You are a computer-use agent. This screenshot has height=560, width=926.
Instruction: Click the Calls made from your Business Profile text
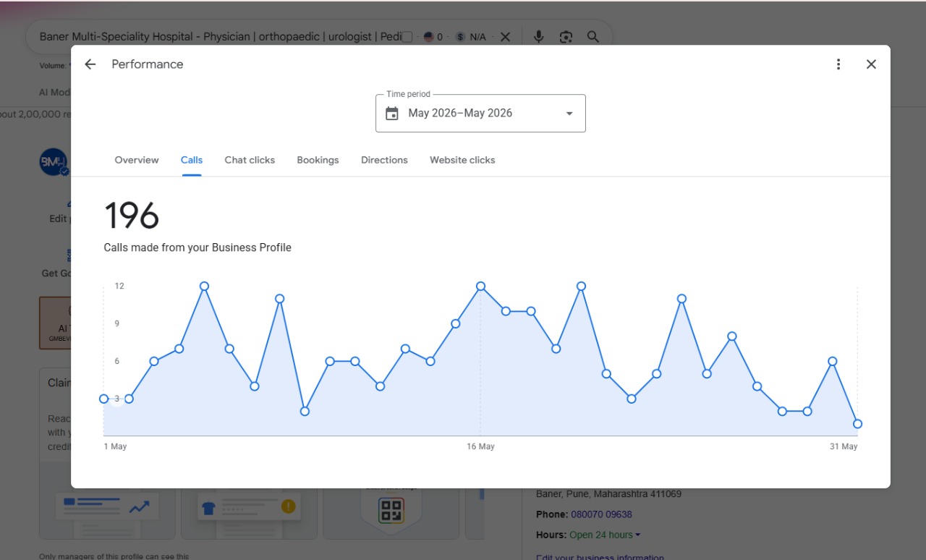click(x=197, y=247)
